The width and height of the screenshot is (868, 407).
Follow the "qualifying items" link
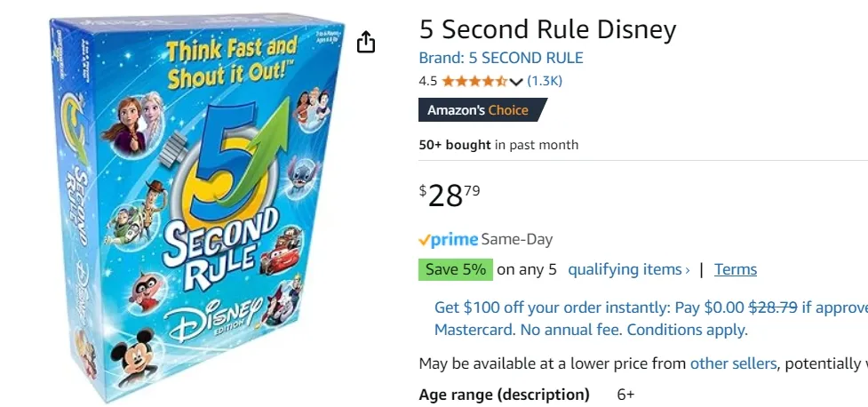pos(628,269)
